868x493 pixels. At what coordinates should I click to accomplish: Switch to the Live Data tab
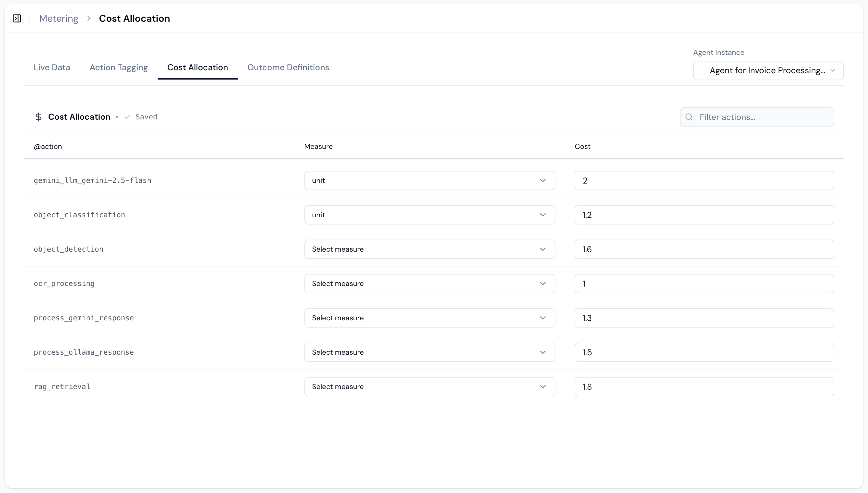[52, 68]
